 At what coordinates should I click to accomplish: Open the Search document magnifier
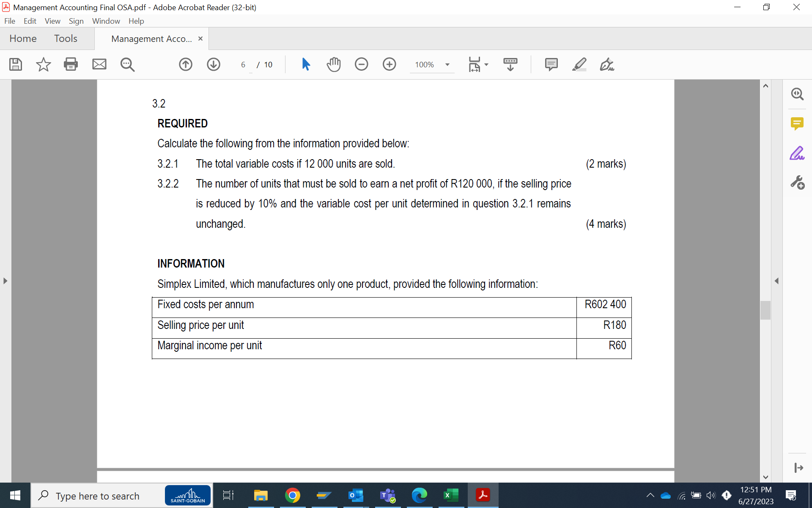[127, 64]
